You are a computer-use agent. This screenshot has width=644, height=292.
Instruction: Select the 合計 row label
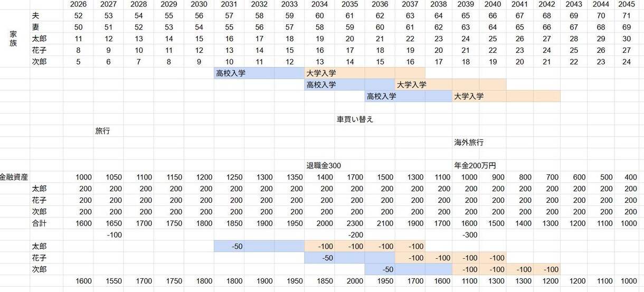click(40, 224)
